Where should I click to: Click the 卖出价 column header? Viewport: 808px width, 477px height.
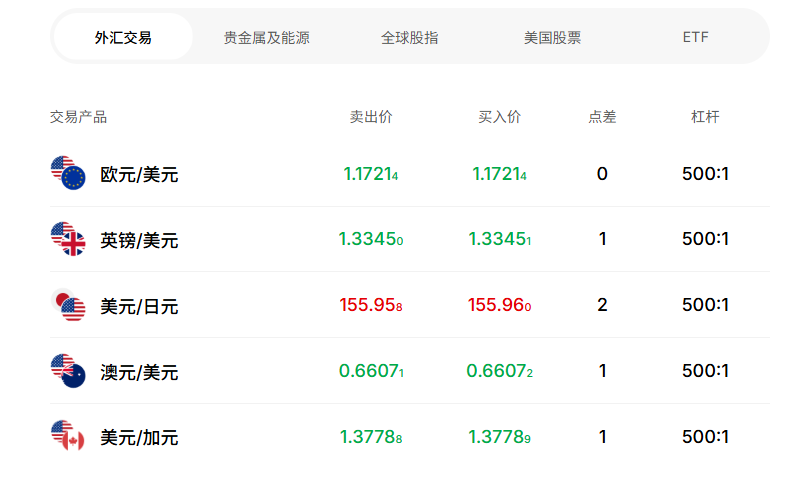371,117
